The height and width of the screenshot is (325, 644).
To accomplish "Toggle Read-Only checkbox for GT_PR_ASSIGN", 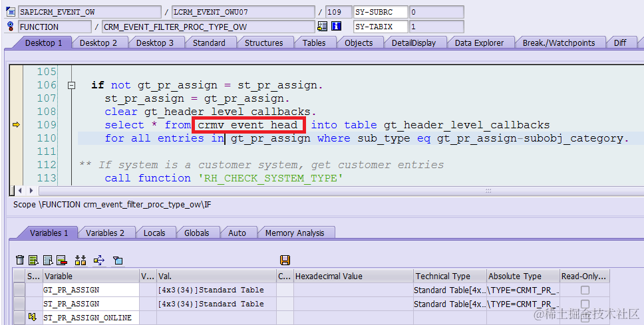I will 585,290.
